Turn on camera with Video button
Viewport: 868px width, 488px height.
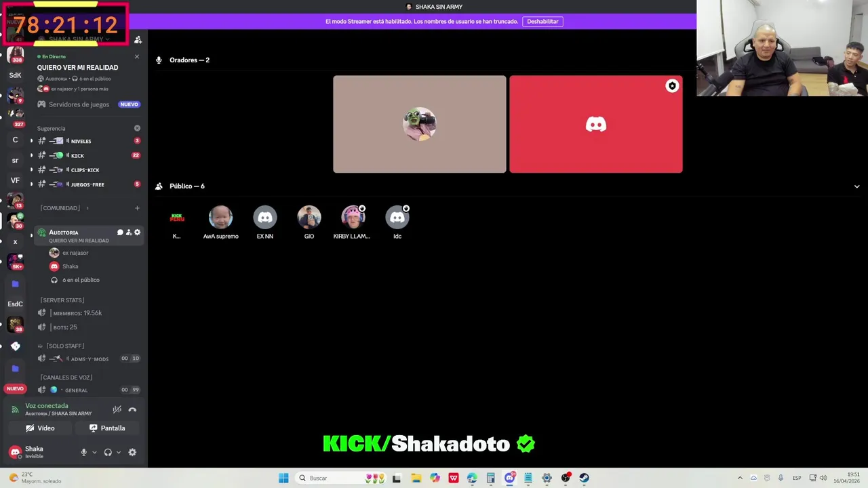[40, 428]
